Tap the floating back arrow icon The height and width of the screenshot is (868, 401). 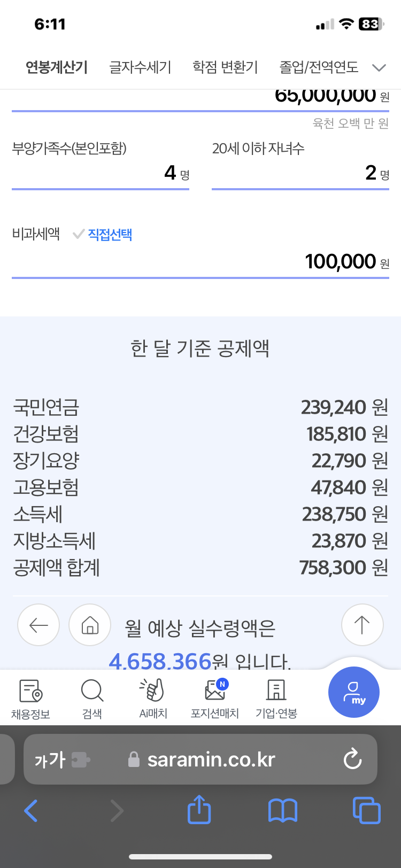click(x=38, y=625)
